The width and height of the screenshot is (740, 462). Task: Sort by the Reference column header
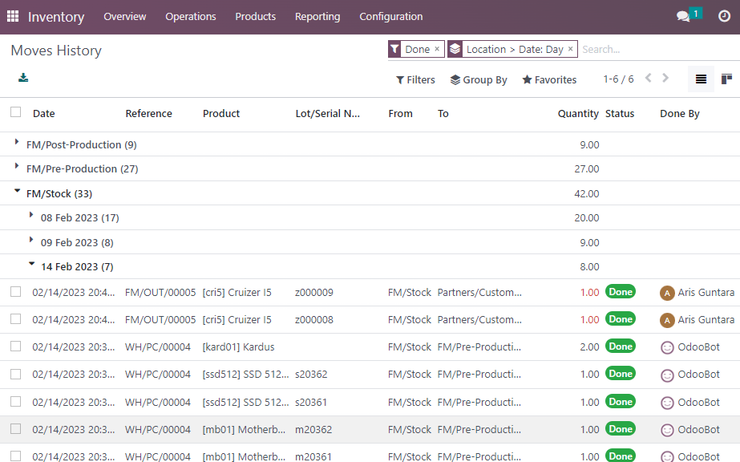pos(149,113)
